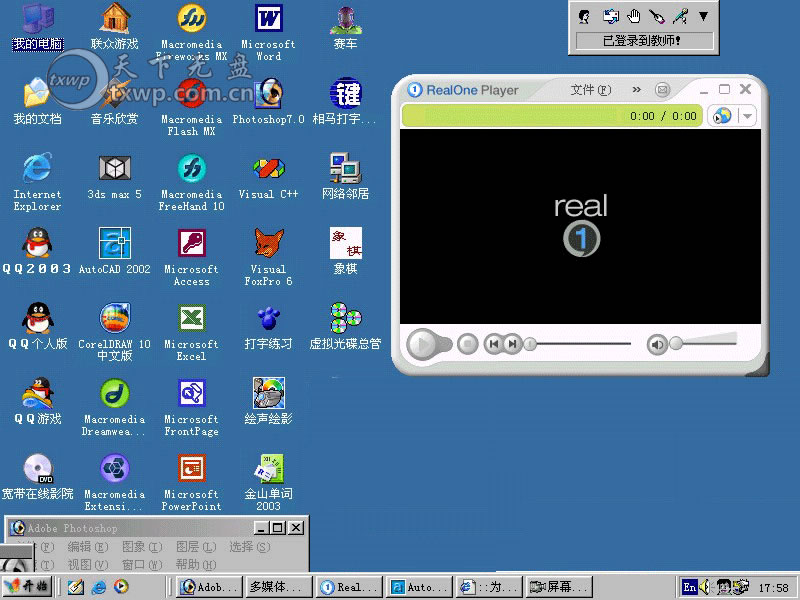800x600 pixels.
Task: Open 帮助(H) menu in Adobe Photoshop
Action: pos(196,565)
